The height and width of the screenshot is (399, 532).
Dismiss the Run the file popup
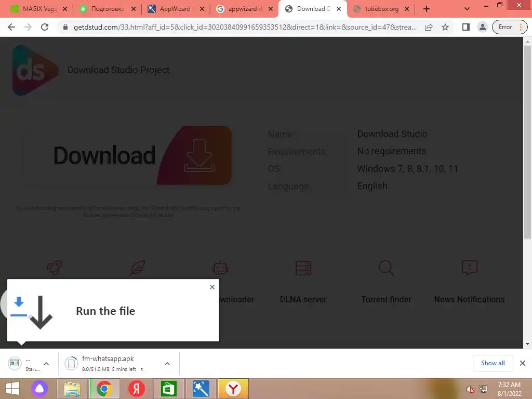tap(212, 287)
